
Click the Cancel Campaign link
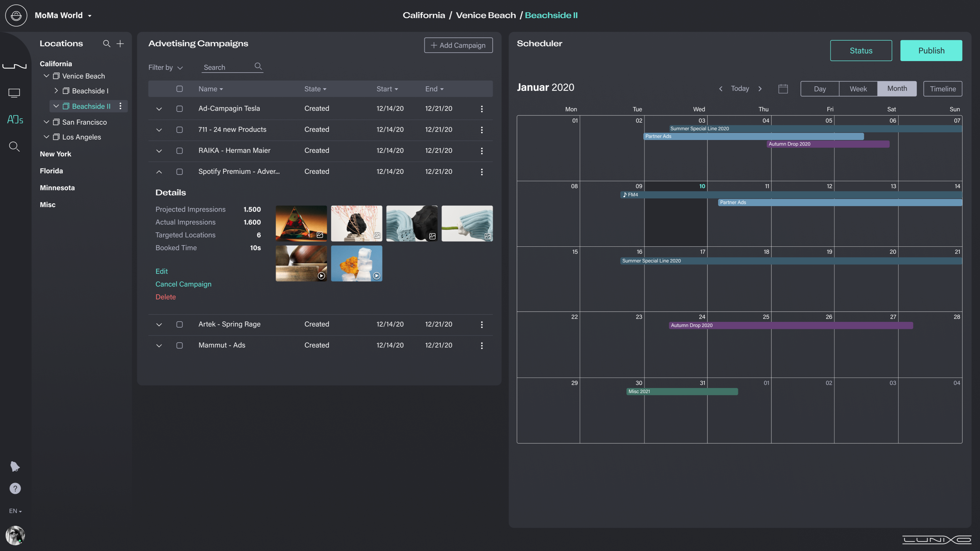click(183, 284)
